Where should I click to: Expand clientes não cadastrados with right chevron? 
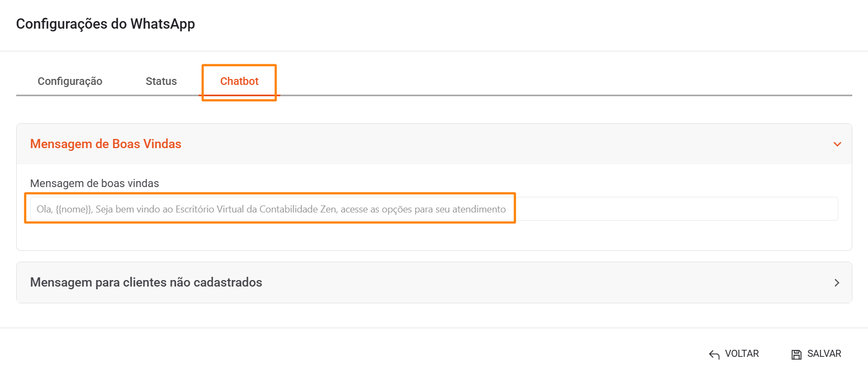[837, 283]
